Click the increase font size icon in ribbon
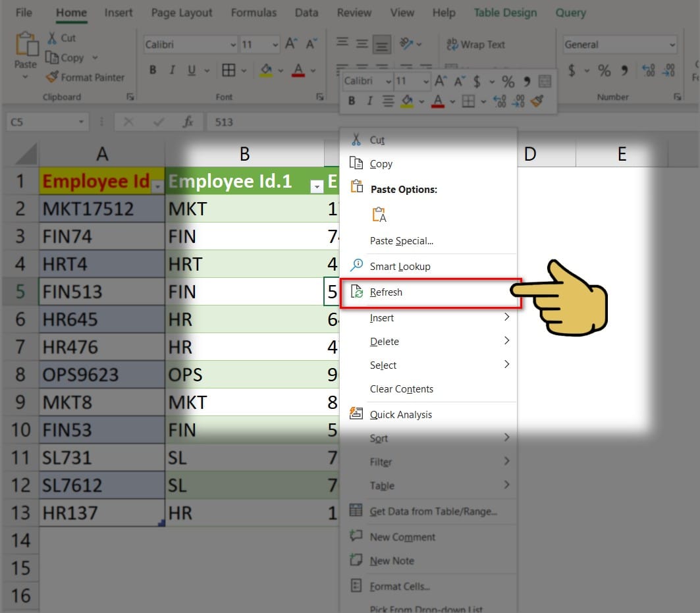 (291, 45)
